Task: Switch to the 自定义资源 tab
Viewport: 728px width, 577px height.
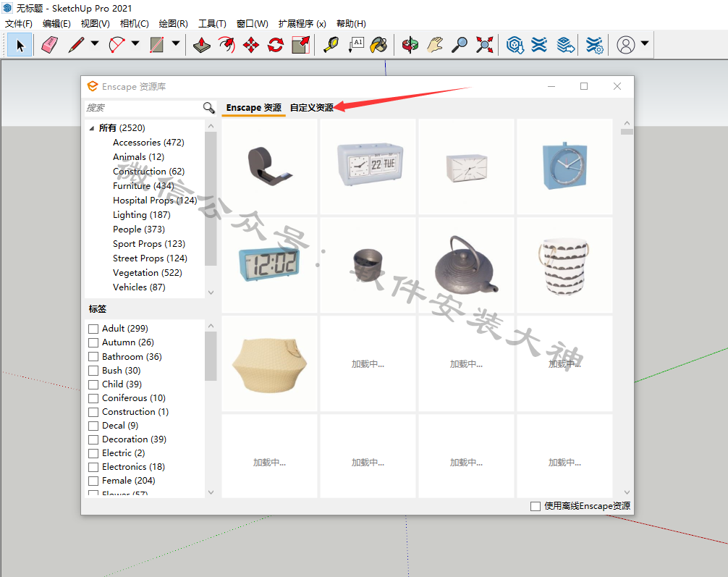Action: (x=312, y=108)
